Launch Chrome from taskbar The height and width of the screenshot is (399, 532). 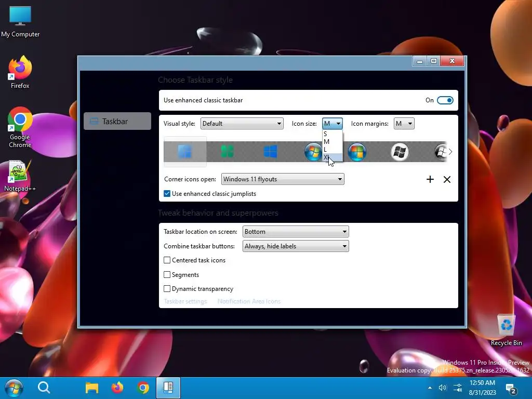point(143,388)
